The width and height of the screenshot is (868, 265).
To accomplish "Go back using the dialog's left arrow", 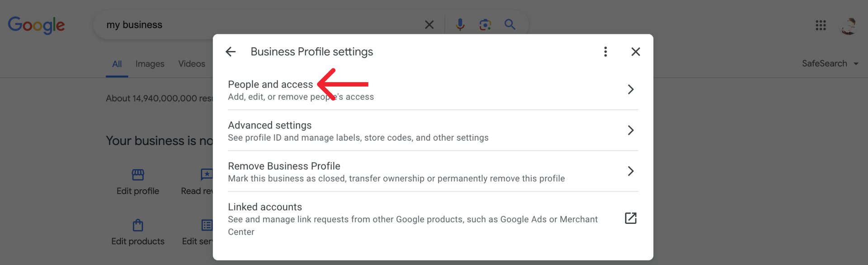I will pos(231,52).
